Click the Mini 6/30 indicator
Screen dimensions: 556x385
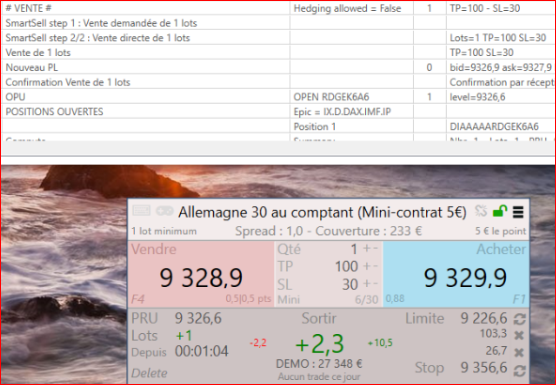click(328, 300)
